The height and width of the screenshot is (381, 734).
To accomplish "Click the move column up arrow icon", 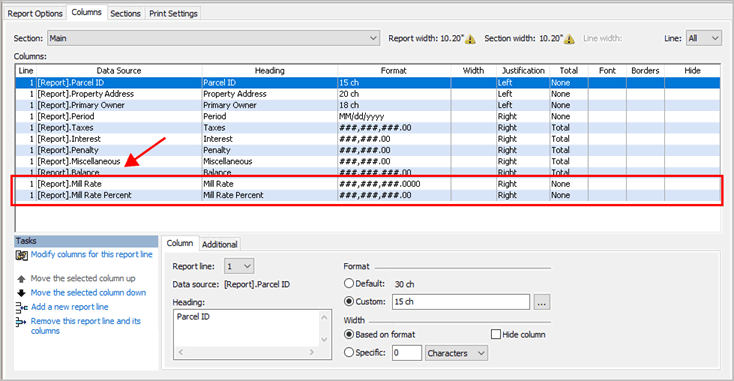I will click(21, 279).
